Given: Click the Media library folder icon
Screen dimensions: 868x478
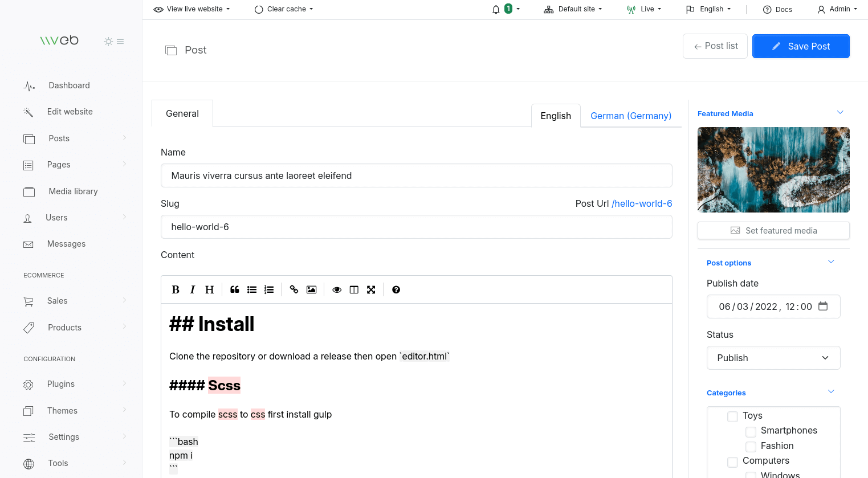Looking at the screenshot, I should pyautogui.click(x=29, y=192).
